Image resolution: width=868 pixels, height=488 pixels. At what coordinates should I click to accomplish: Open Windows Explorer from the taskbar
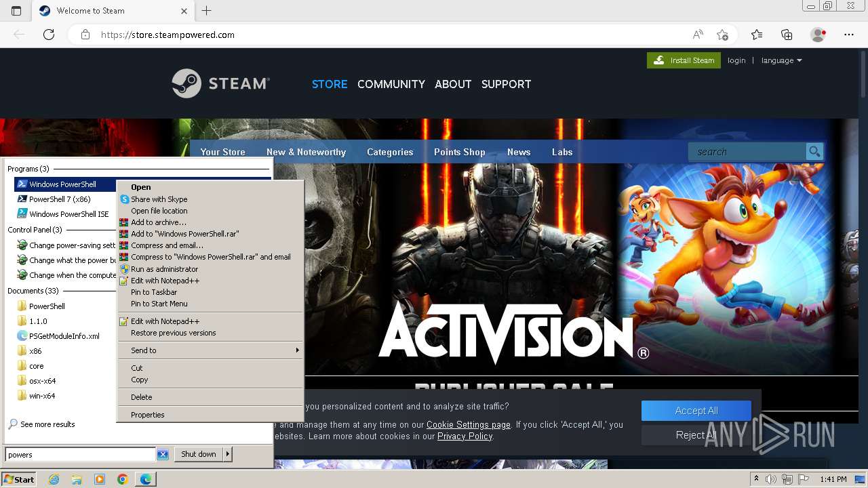pyautogui.click(x=77, y=479)
